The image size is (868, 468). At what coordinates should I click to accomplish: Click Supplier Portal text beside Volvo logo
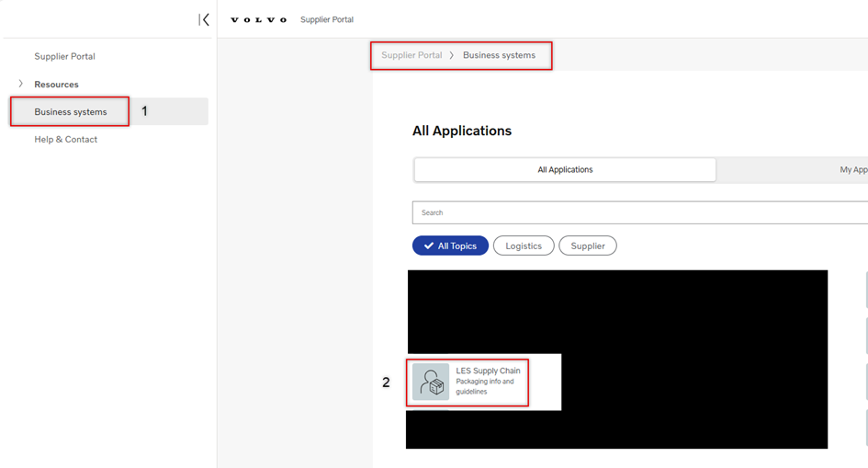pyautogui.click(x=327, y=19)
